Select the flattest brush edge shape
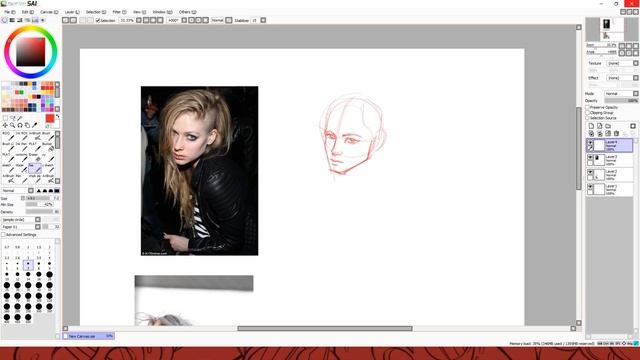The width and height of the screenshot is (640, 360). (57, 191)
